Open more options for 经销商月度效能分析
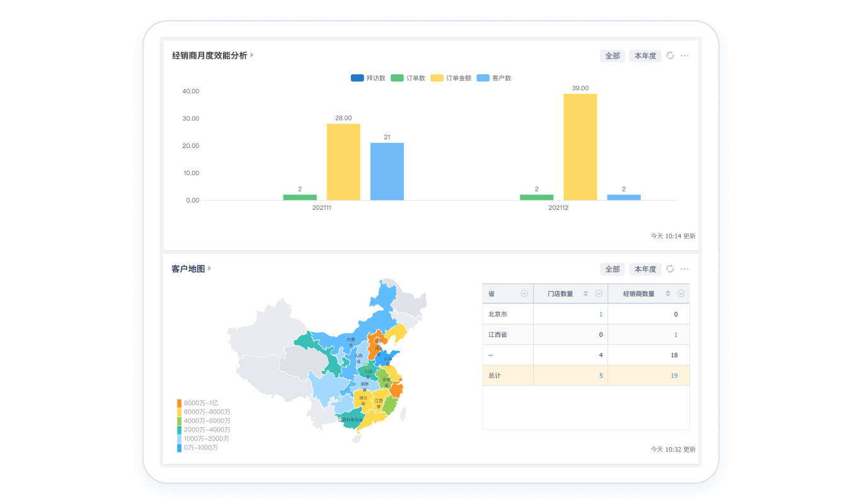This screenshot has height=504, width=862. tap(684, 55)
